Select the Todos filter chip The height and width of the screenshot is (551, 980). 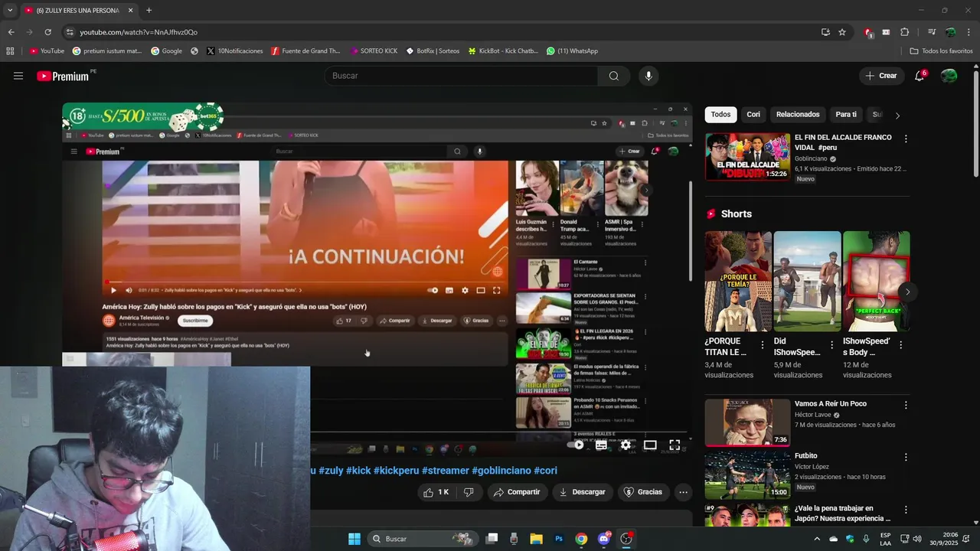point(720,115)
